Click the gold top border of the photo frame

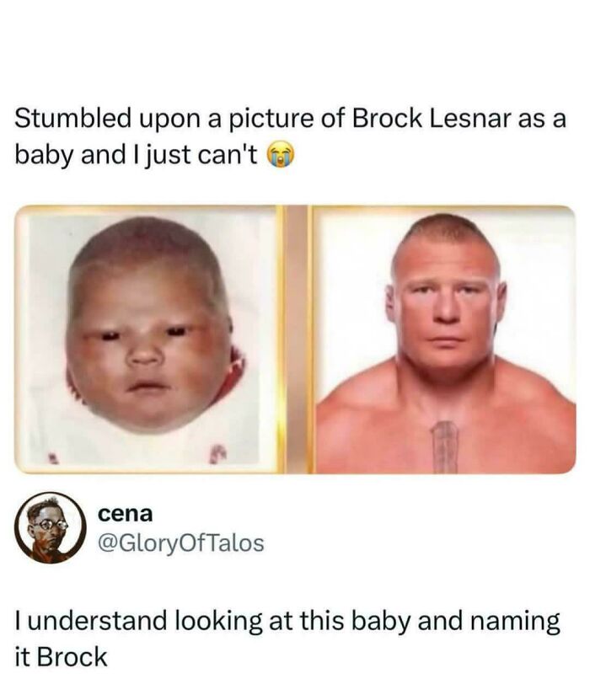pos(295,207)
